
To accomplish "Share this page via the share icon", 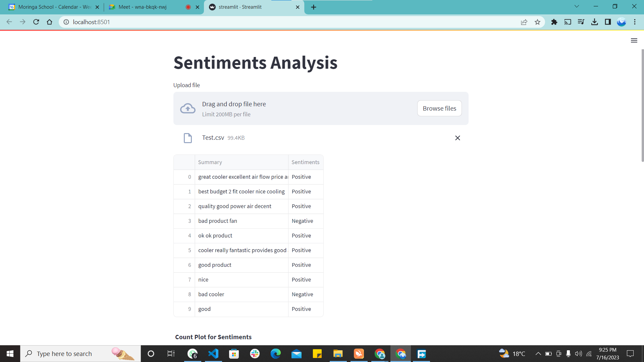I will [x=524, y=22].
